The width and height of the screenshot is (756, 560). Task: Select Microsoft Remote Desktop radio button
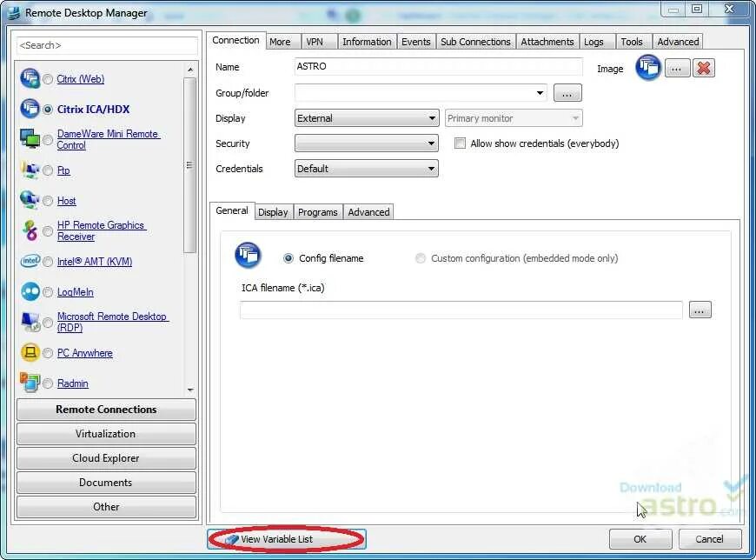(x=48, y=323)
